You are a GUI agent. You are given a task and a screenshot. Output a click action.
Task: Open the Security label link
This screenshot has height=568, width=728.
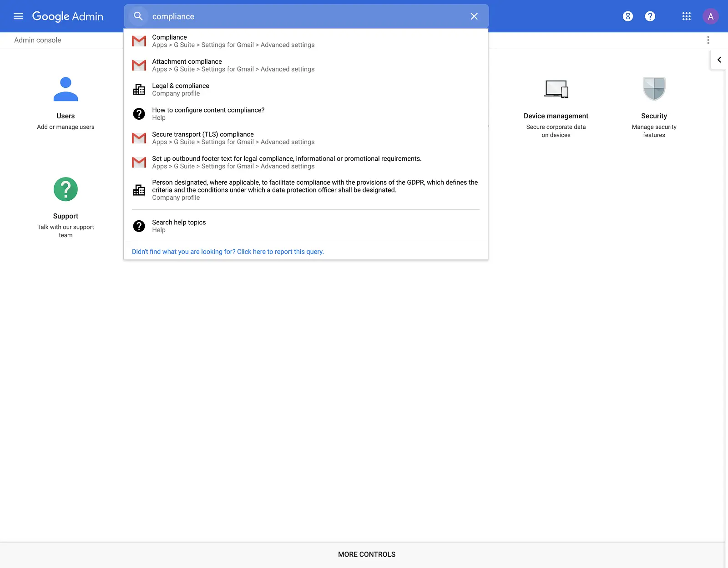click(654, 116)
